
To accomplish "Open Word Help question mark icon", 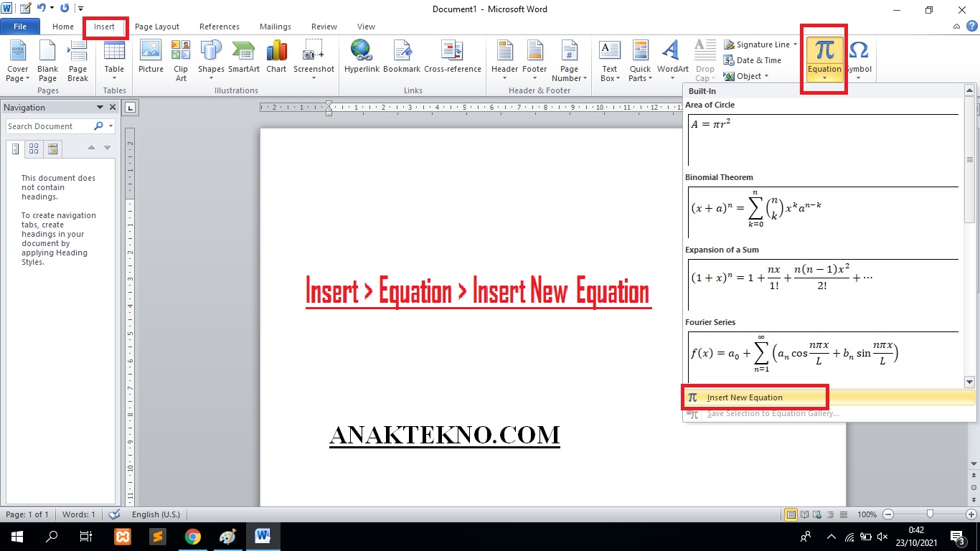I will click(x=971, y=27).
